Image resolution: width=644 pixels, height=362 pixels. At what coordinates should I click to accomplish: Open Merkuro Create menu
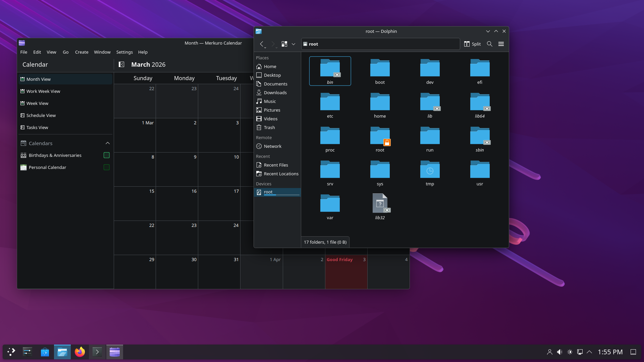82,52
